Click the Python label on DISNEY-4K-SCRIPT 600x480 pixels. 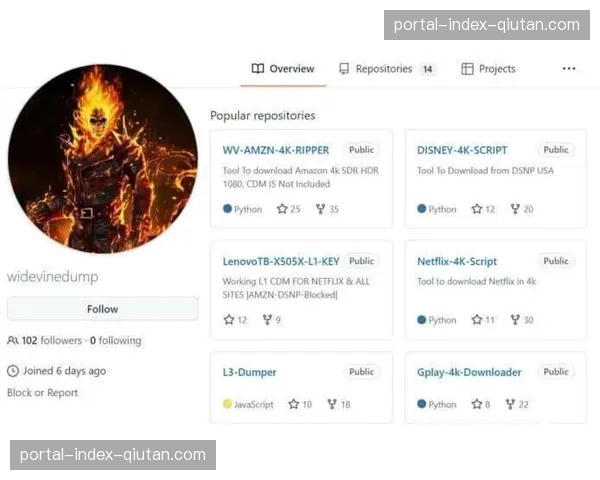(442, 209)
